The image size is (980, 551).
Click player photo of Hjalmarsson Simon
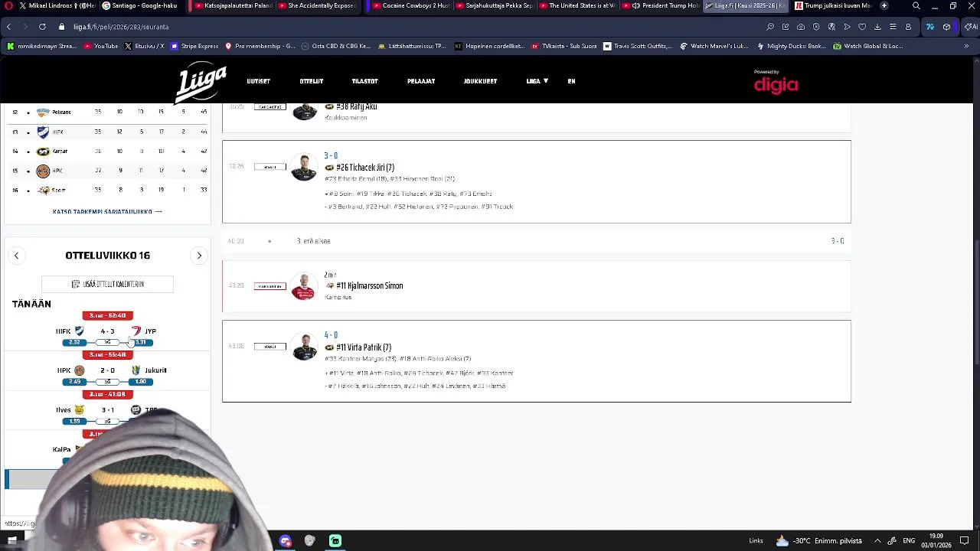[304, 286]
